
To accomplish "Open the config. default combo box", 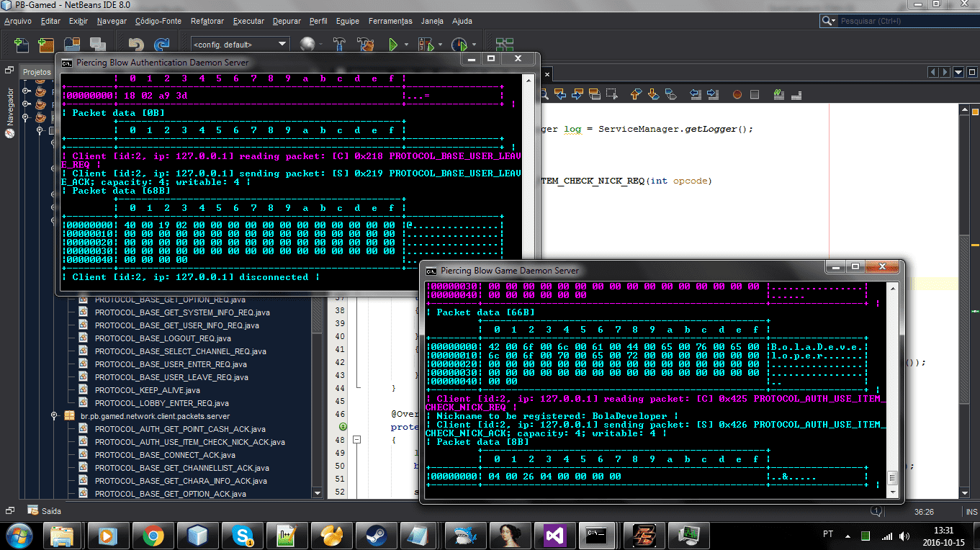I will (x=240, y=45).
